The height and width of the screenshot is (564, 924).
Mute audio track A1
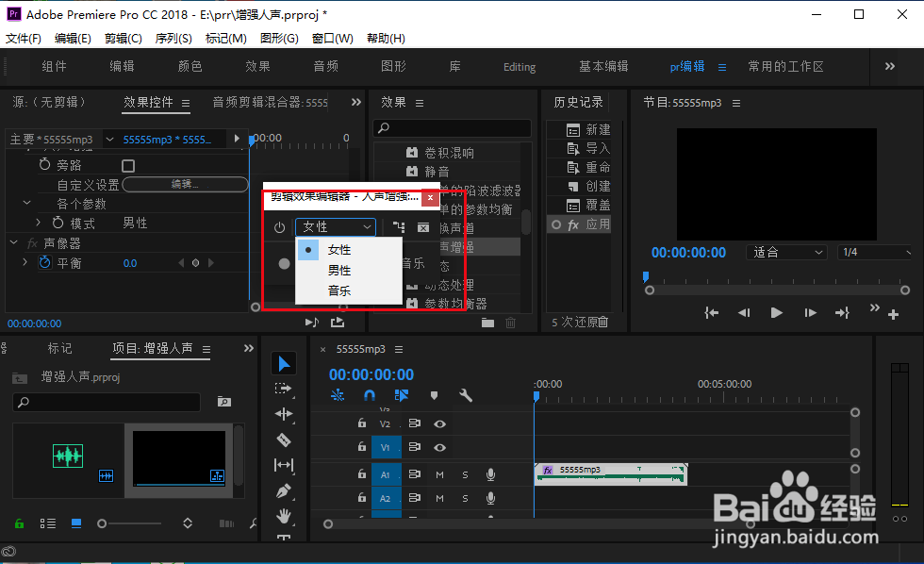[439, 474]
